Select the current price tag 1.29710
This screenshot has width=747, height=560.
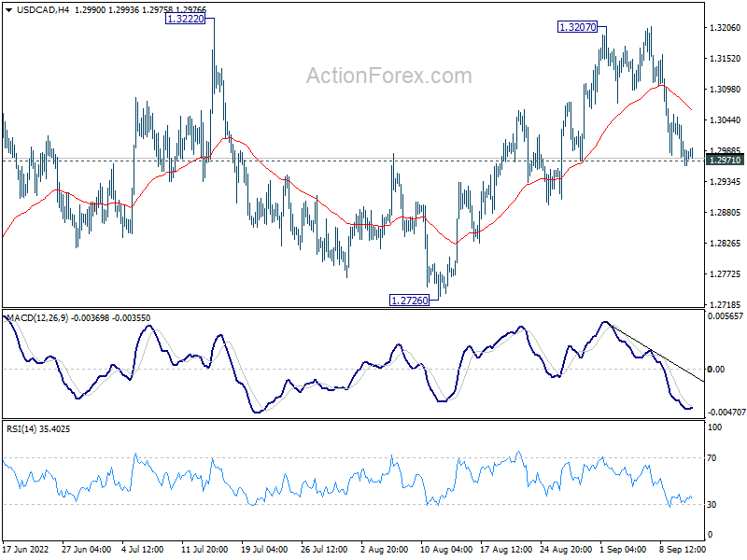[x=726, y=160]
